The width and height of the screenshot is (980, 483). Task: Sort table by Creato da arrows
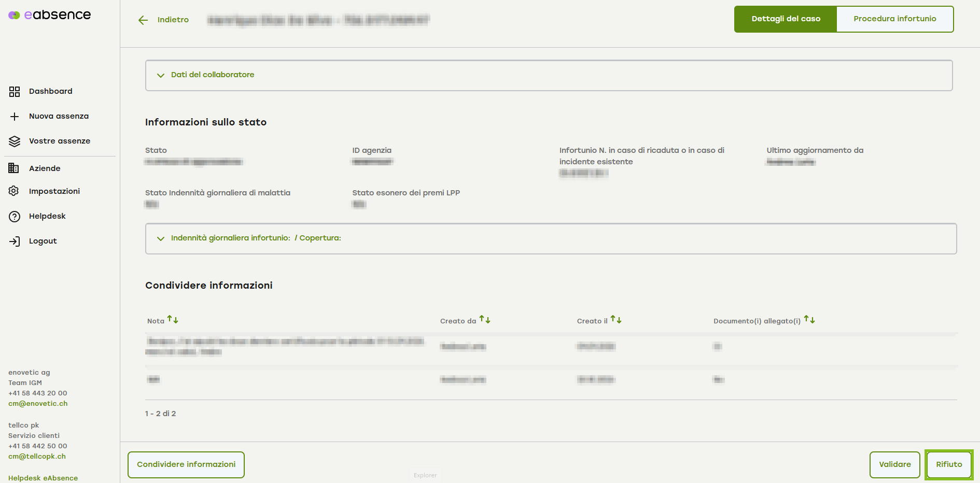(x=485, y=320)
